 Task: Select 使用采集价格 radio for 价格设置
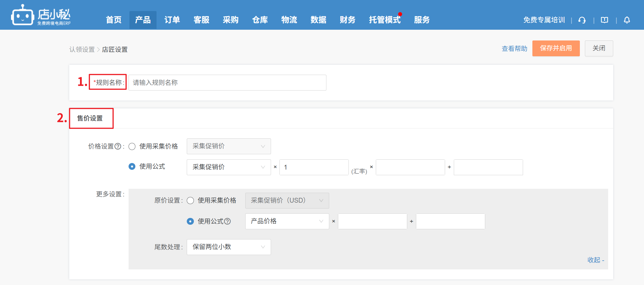coord(132,146)
